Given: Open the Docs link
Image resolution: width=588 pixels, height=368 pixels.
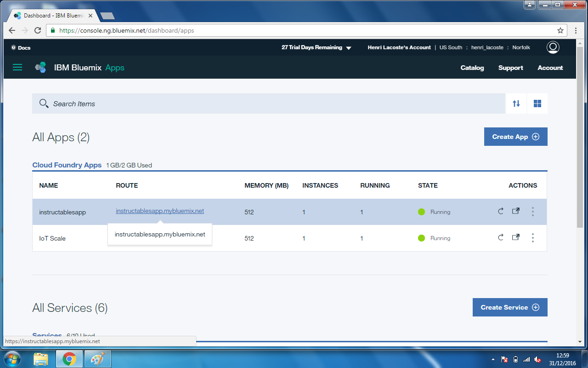Looking at the screenshot, I should [x=21, y=47].
